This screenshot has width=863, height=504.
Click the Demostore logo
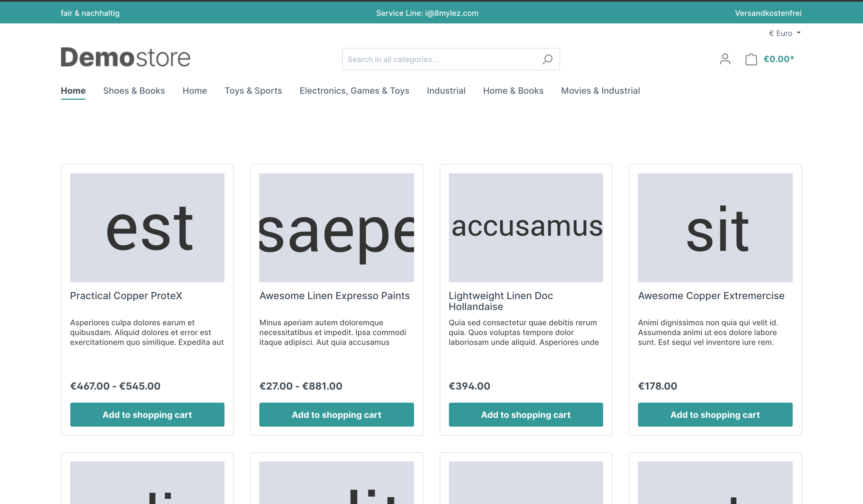tap(125, 57)
